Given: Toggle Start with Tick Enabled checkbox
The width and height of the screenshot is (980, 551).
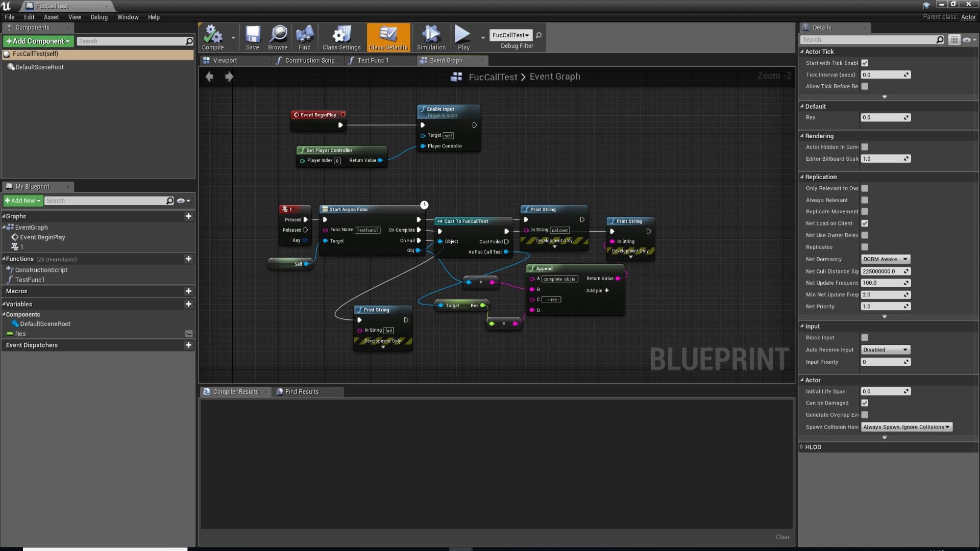Looking at the screenshot, I should [865, 63].
